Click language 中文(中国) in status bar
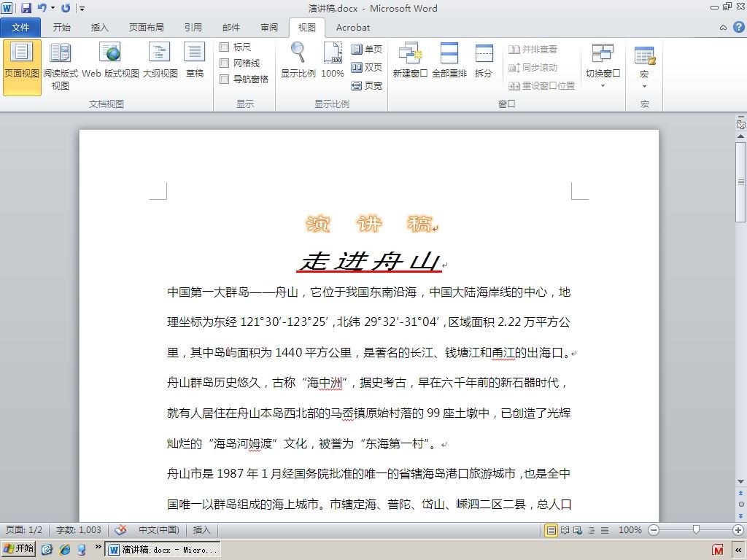The image size is (747, 560). pos(158,529)
